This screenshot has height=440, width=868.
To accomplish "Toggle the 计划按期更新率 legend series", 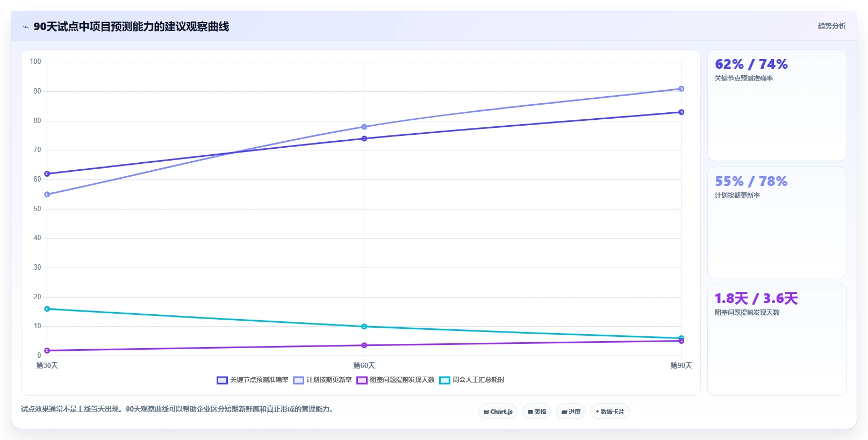I will pyautogui.click(x=322, y=380).
